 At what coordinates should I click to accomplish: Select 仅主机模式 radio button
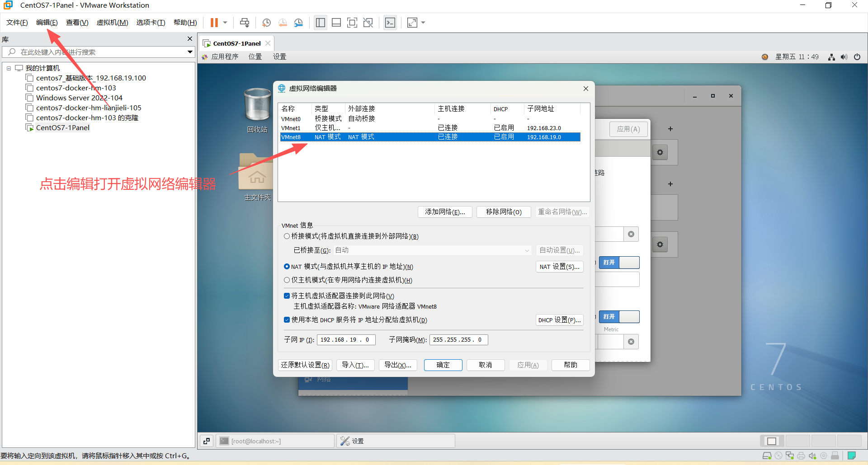coord(287,280)
